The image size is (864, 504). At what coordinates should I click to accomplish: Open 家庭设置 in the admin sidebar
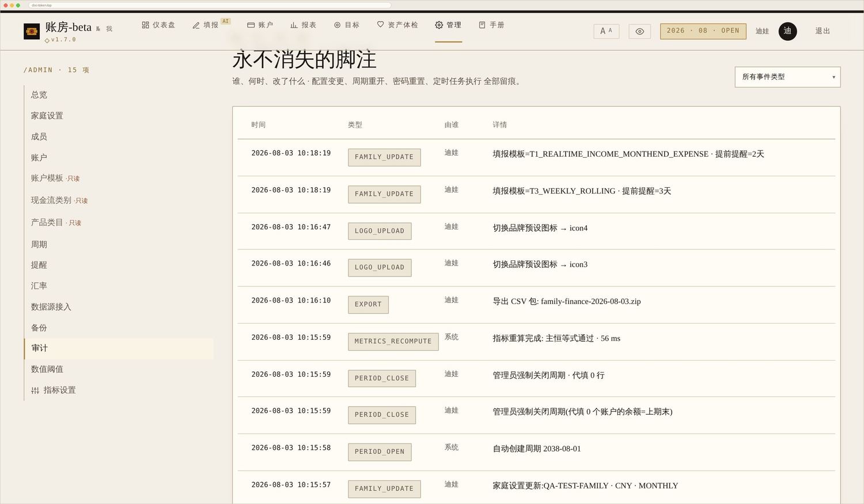click(47, 116)
